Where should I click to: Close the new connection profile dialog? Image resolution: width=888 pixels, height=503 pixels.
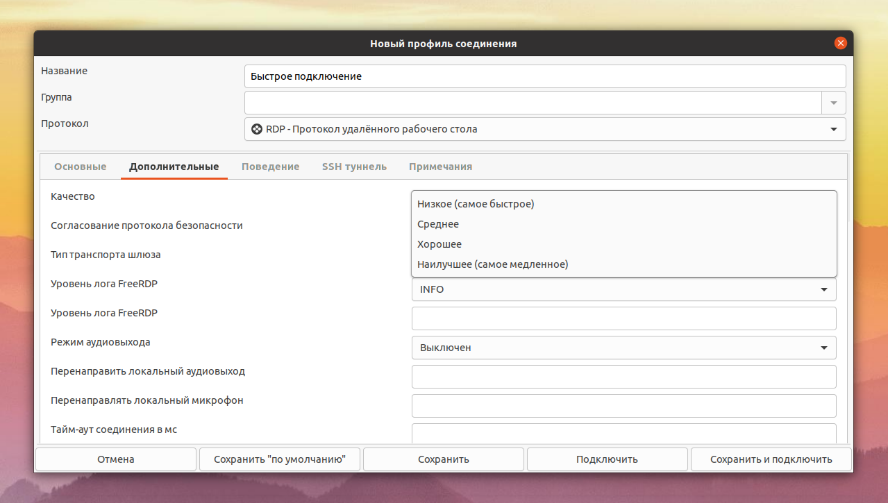click(840, 43)
